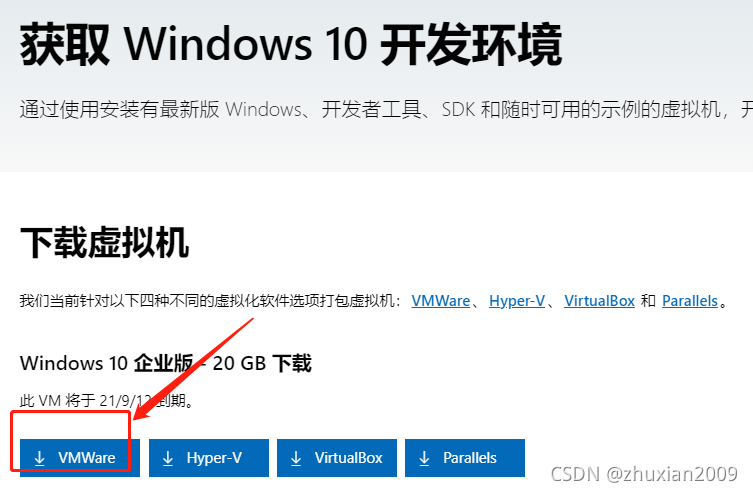Viewport: 753px width, 492px height.
Task: Click the CSDN @zhuxian2009 watermark
Action: click(x=644, y=474)
